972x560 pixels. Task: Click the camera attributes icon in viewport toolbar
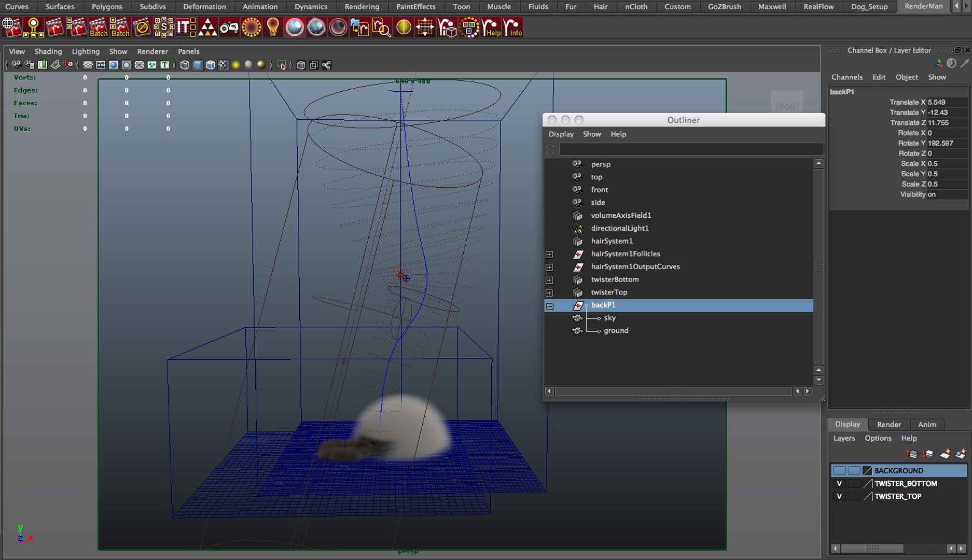coord(30,65)
